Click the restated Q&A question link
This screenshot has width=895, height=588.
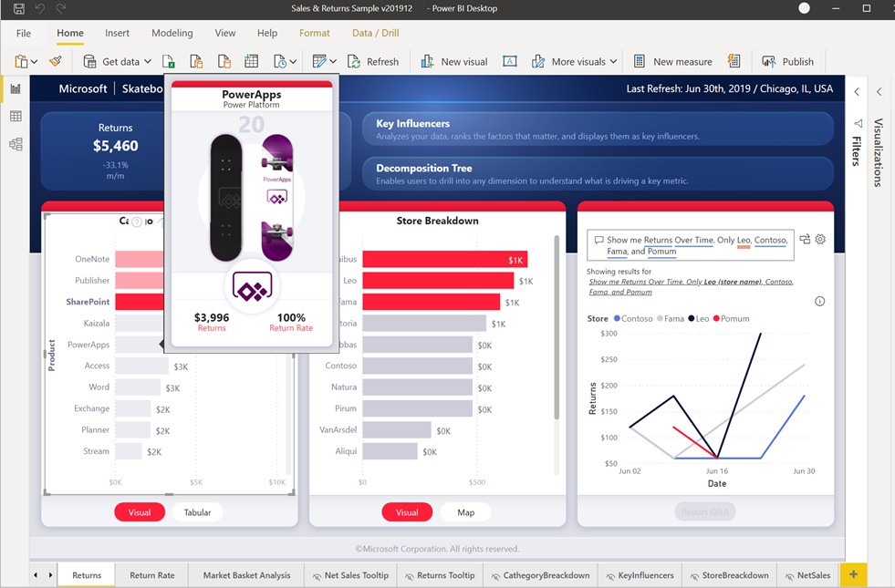tap(691, 286)
